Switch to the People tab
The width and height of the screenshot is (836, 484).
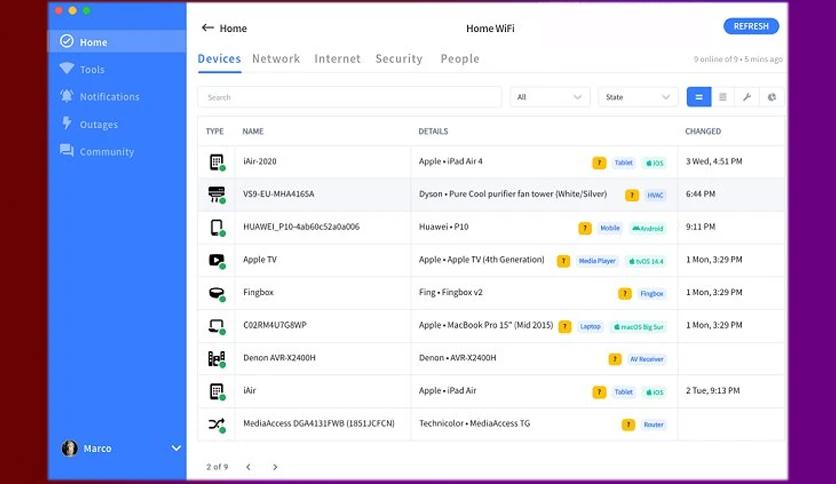click(x=460, y=59)
